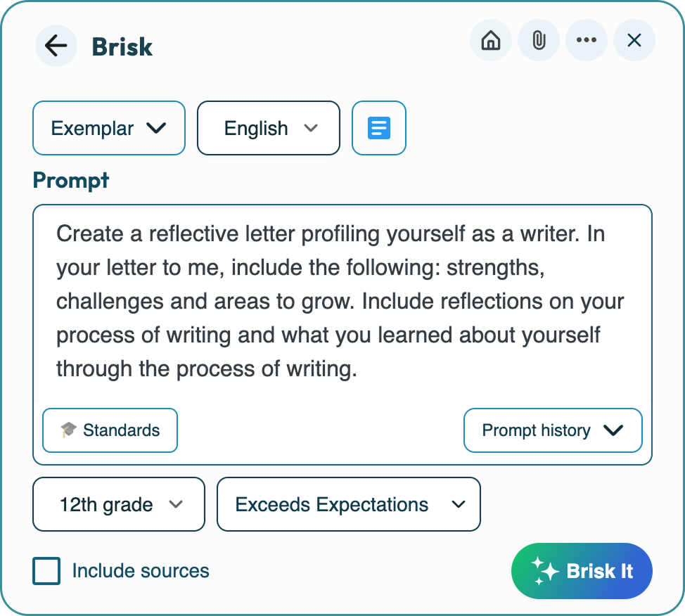This screenshot has height=616, width=685.
Task: Open the Exceeds Expectations dropdown
Action: (349, 504)
